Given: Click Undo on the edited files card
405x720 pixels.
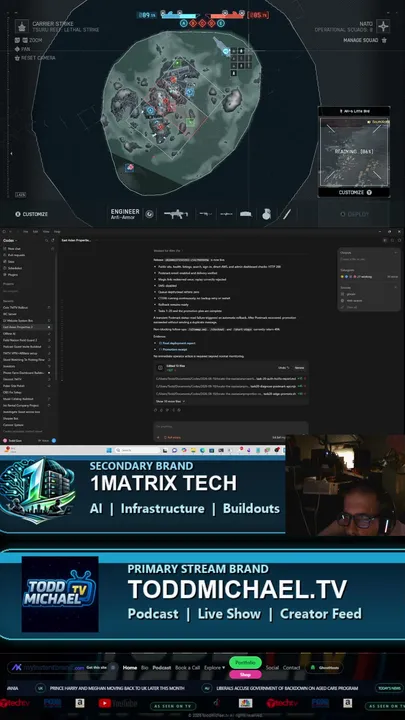Looking at the screenshot, I should pyautogui.click(x=283, y=368).
